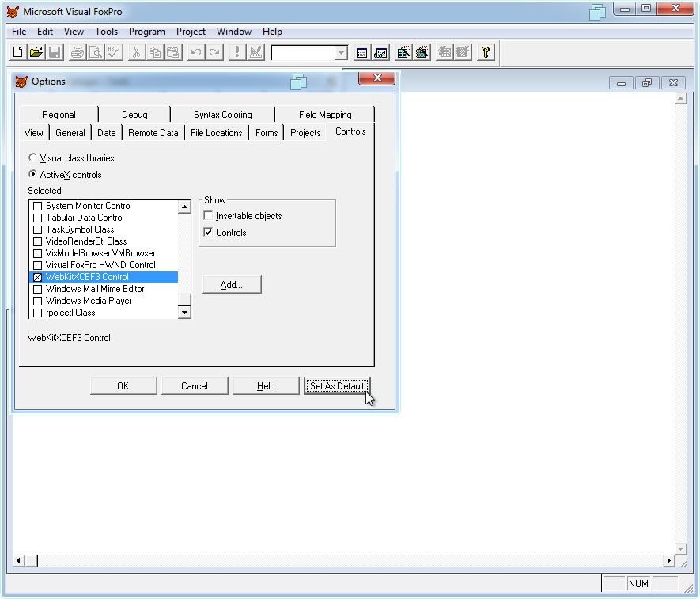Switch to the Syntax Coloring tab
Image resolution: width=700 pixels, height=599 pixels.
click(x=223, y=115)
